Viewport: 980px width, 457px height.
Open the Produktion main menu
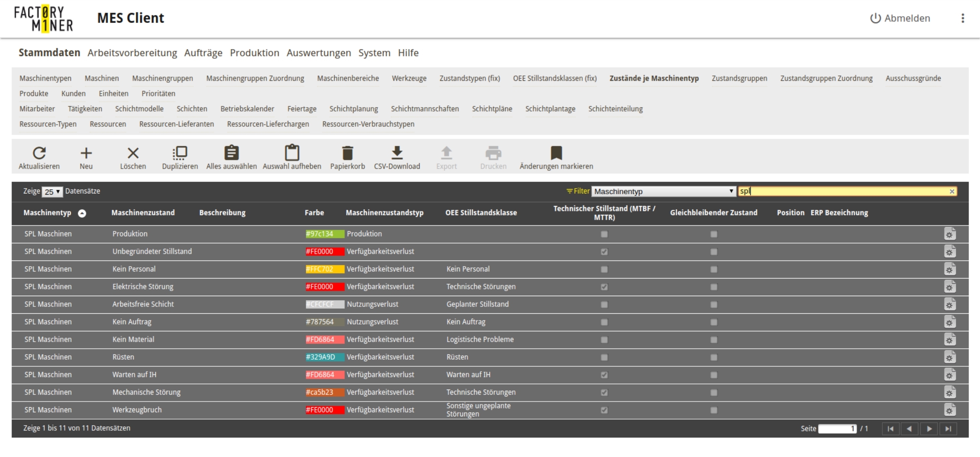pyautogui.click(x=254, y=53)
